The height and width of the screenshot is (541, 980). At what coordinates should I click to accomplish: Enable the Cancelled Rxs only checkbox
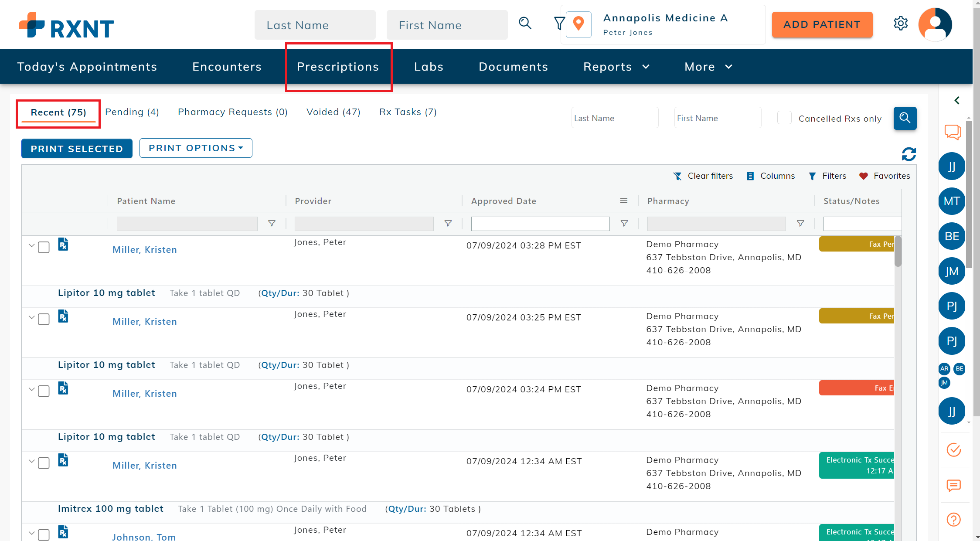(x=784, y=118)
